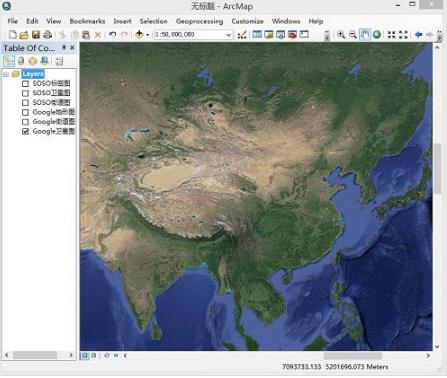Screen dimensions: 447x378
Task: Open the Add Data dropdown arrow
Action: pos(147,35)
